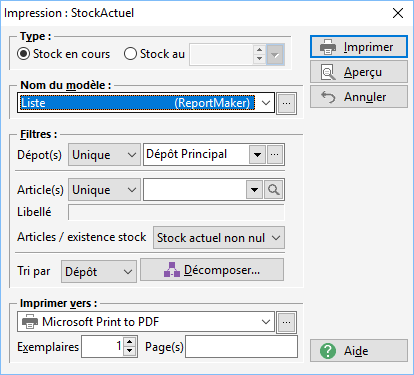
Task: Click the magnifier search icon next to Article(s)
Action: 274,190
